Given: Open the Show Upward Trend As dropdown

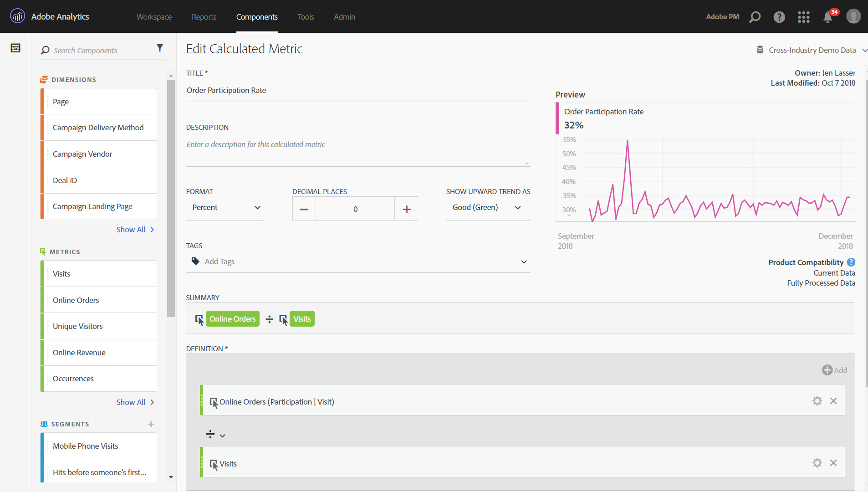Looking at the screenshot, I should (x=487, y=208).
